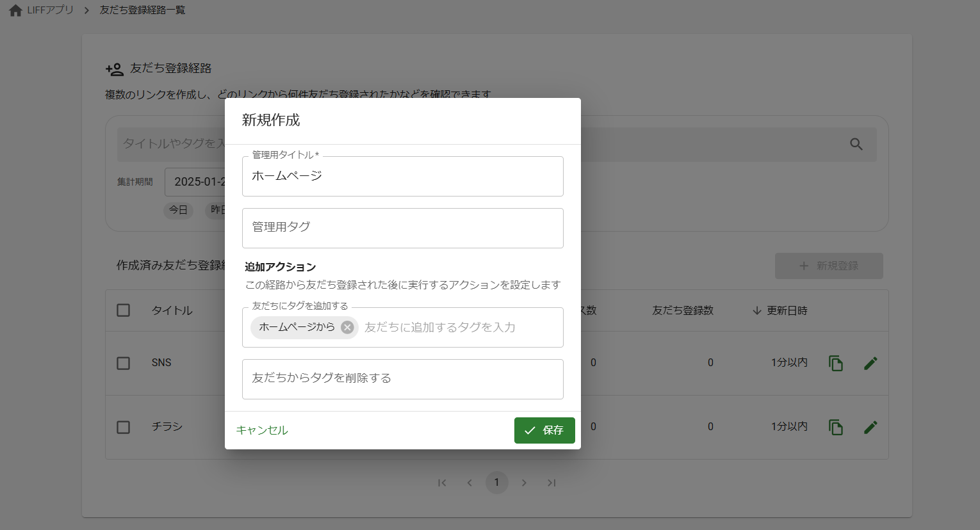Open the LIFFアプリ breadcrumb link
980x530 pixels.
[x=50, y=10]
